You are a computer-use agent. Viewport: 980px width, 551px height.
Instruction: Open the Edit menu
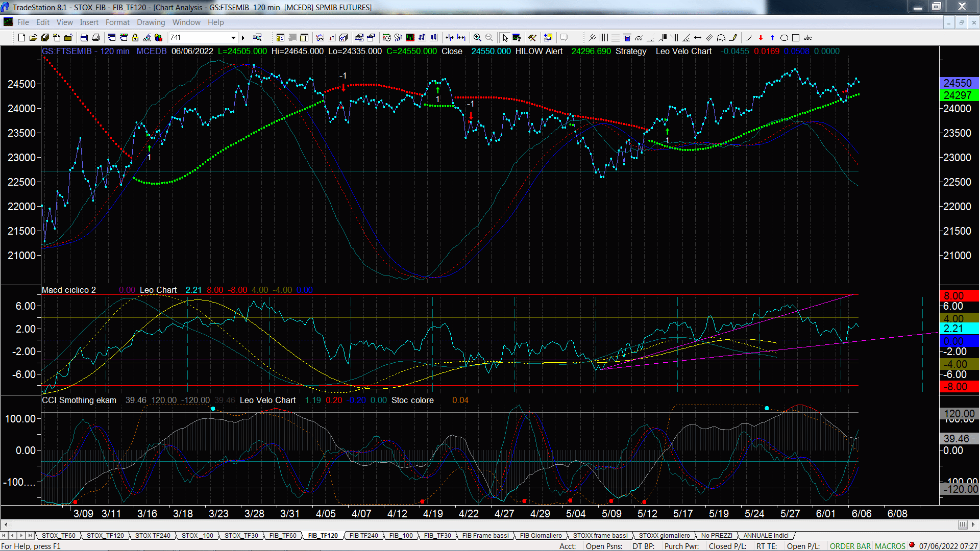(x=43, y=22)
